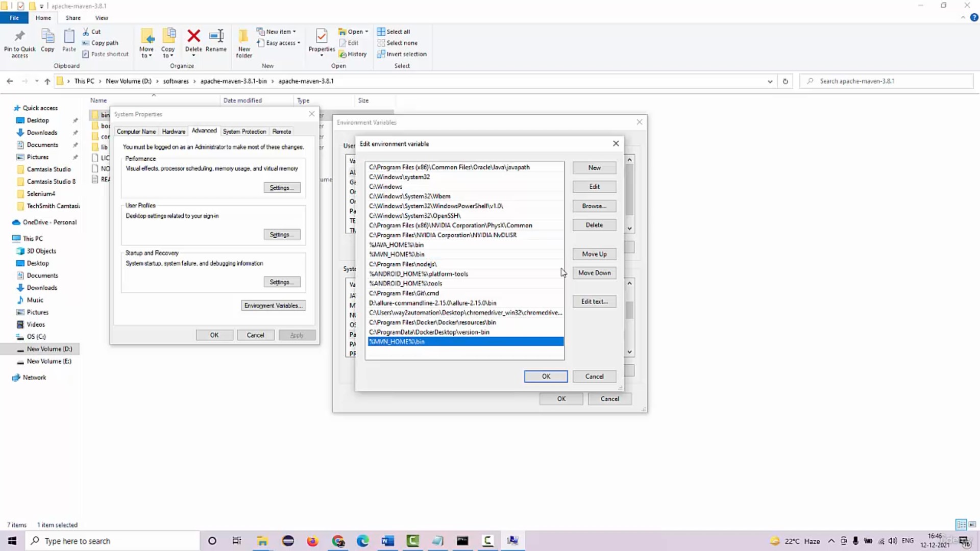Open Cortana circle on the taskbar
The height and width of the screenshot is (551, 980).
point(212,541)
